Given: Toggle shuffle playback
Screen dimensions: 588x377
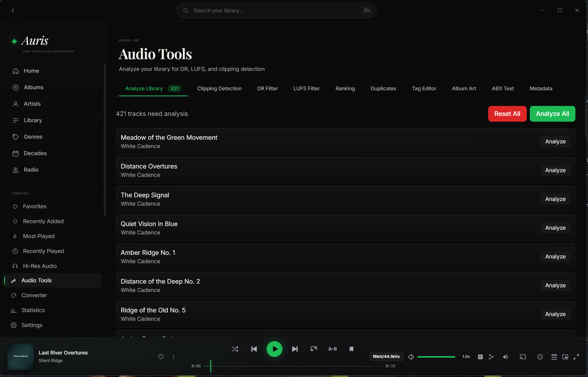Looking at the screenshot, I should pyautogui.click(x=235, y=349).
